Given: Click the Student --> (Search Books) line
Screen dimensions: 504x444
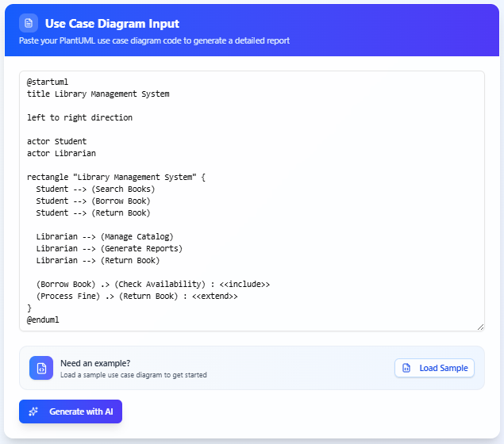Looking at the screenshot, I should 95,189.
